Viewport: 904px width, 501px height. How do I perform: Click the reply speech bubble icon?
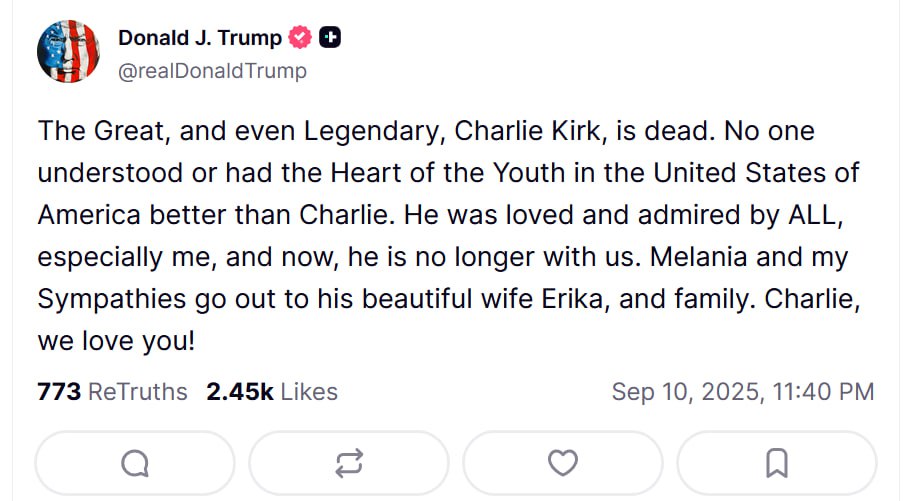point(135,463)
